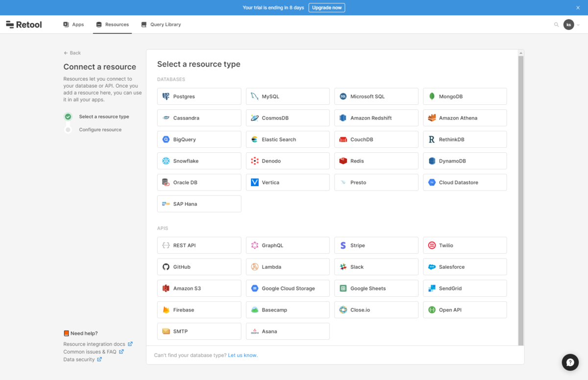This screenshot has height=380, width=588.
Task: Click the Twilio icon
Action: tap(432, 245)
